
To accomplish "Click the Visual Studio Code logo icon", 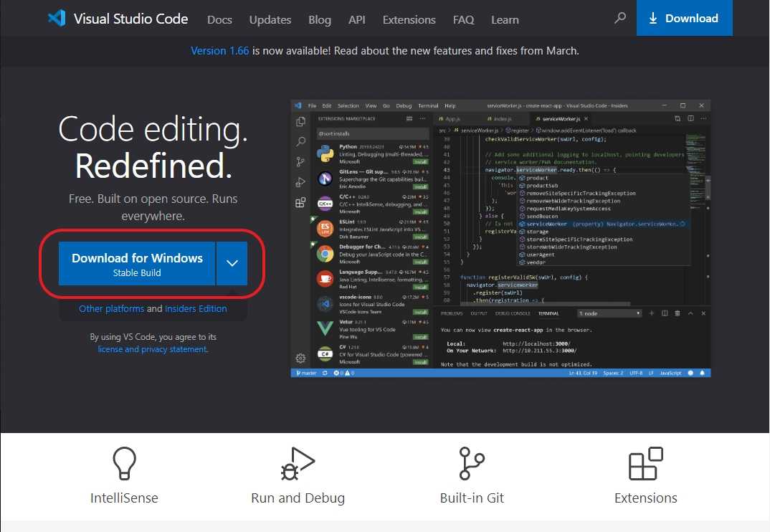I will click(x=57, y=18).
